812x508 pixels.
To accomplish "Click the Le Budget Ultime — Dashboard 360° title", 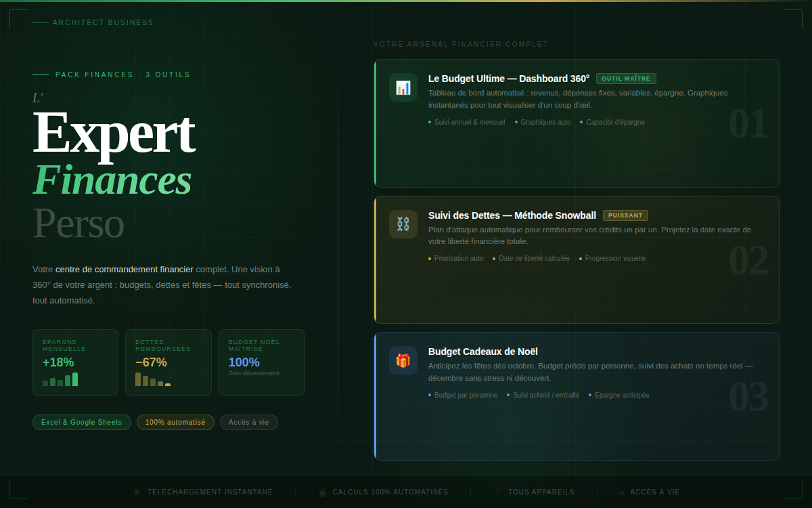I will pyautogui.click(x=509, y=79).
